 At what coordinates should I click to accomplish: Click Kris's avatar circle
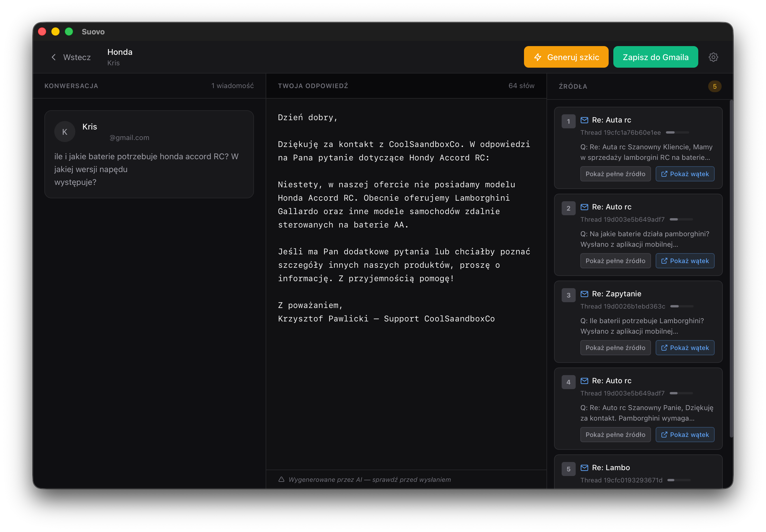65,131
